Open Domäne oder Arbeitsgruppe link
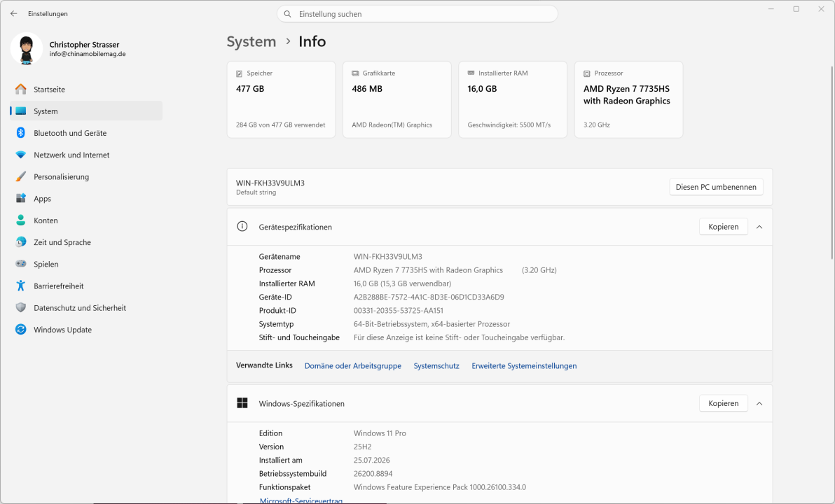Screen dimensions: 835x504 353,365
